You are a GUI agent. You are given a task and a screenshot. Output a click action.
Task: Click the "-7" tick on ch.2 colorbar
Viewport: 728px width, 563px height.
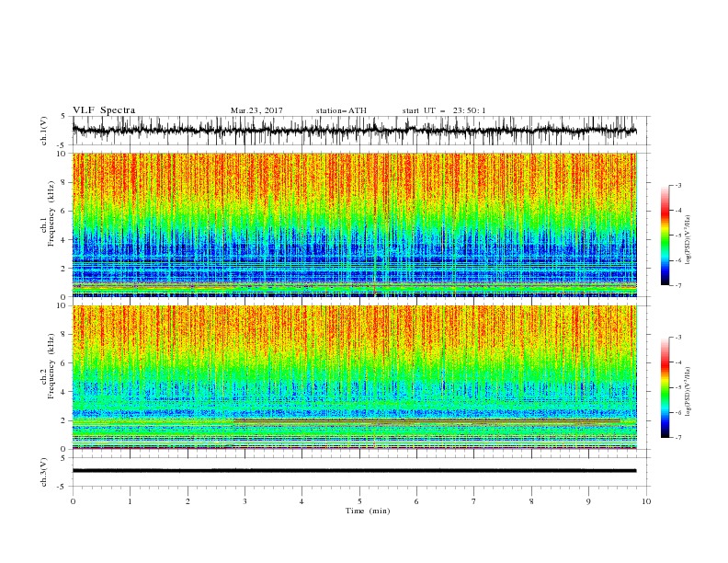(x=678, y=438)
